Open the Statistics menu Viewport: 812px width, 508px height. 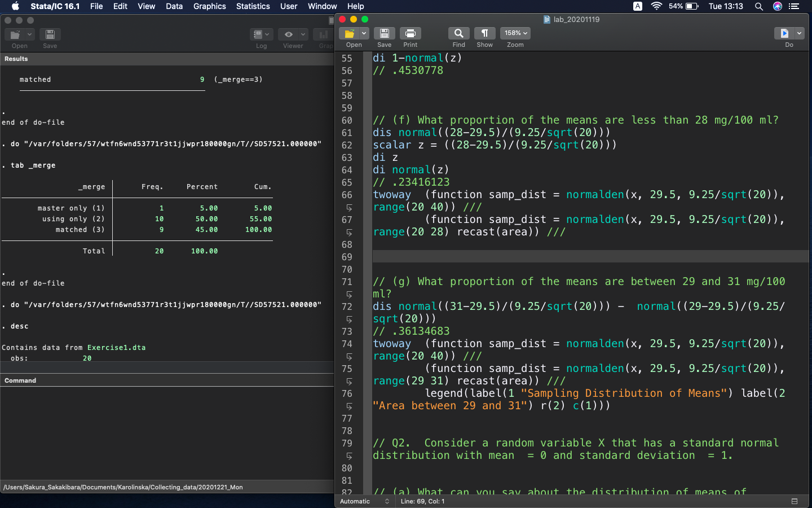[x=253, y=6]
